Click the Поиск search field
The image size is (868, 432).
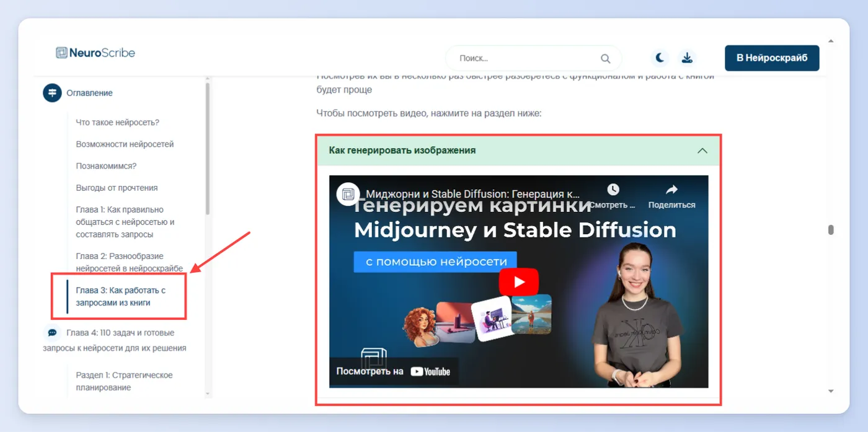[533, 58]
